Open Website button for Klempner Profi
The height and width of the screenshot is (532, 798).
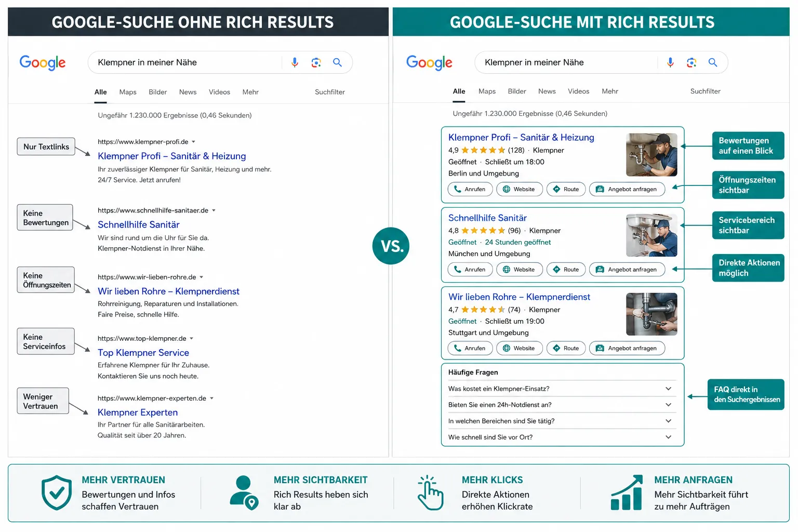[x=520, y=189]
